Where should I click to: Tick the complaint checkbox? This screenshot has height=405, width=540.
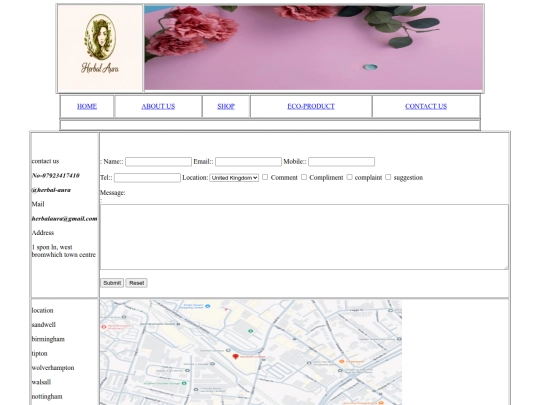349,177
